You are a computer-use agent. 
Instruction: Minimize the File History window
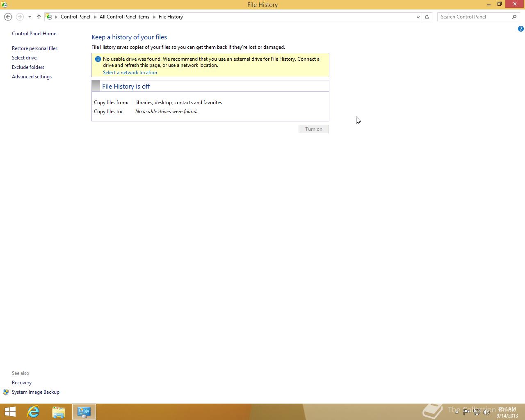(x=489, y=4)
